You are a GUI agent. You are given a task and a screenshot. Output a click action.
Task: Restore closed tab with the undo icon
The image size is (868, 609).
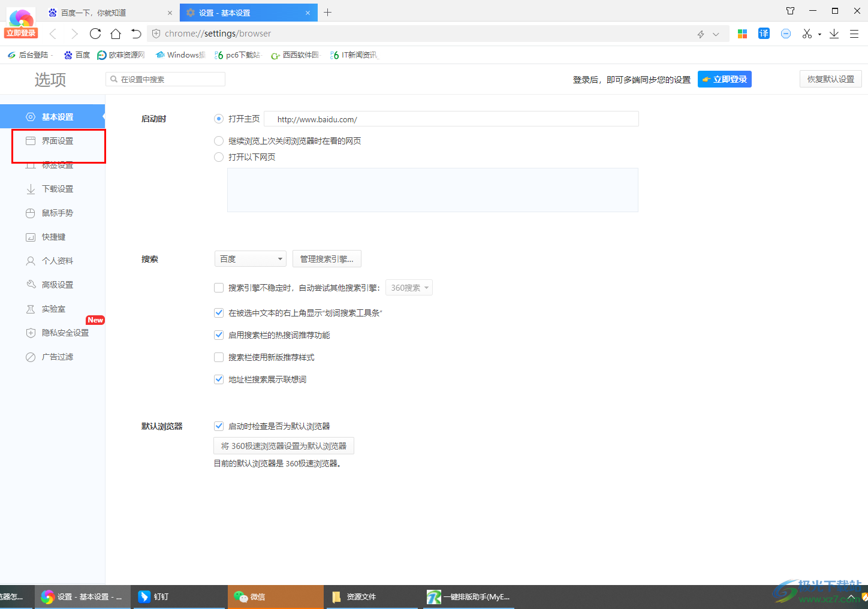[136, 34]
